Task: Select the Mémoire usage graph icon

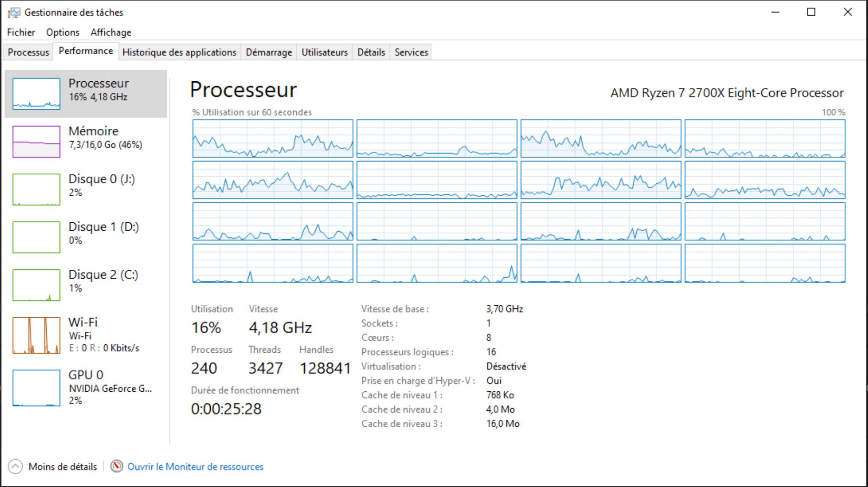Action: point(36,141)
